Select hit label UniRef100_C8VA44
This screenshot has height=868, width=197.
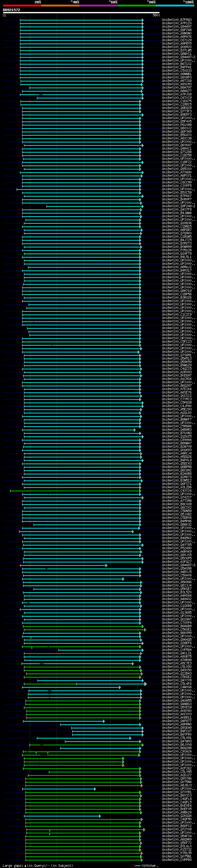(177, 440)
